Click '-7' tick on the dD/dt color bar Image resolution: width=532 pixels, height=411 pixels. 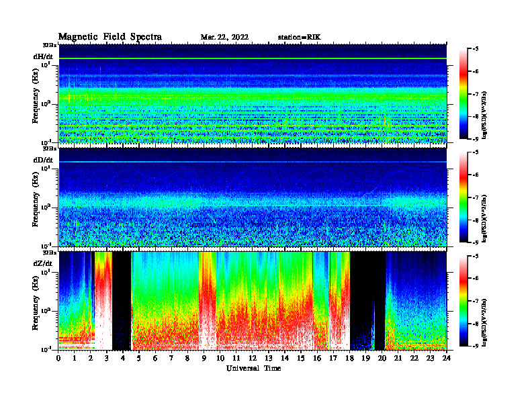click(475, 197)
